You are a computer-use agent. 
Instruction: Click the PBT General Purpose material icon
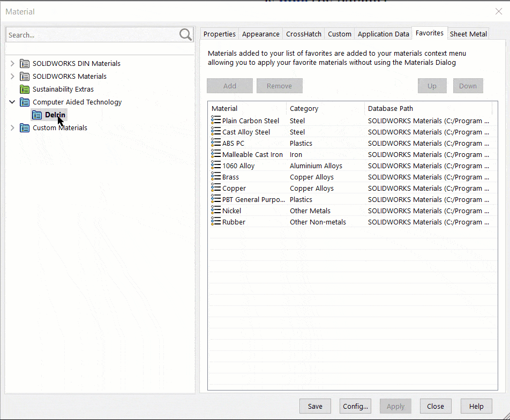click(x=216, y=199)
